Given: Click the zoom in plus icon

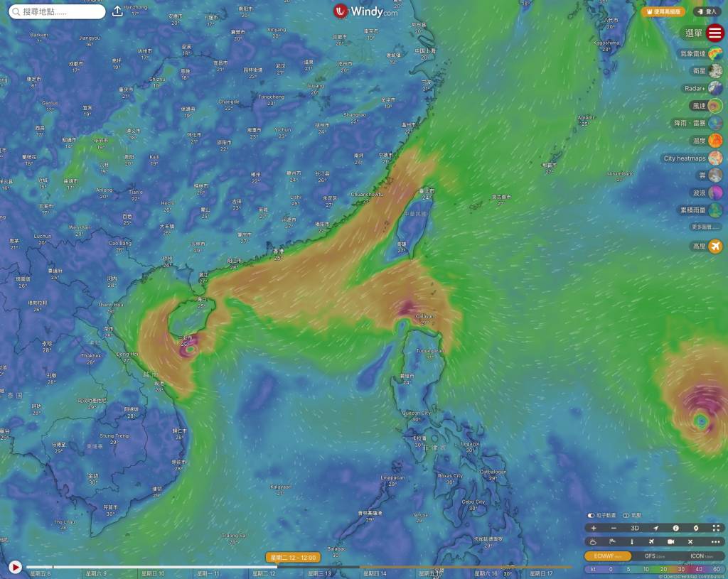Looking at the screenshot, I should tap(594, 528).
